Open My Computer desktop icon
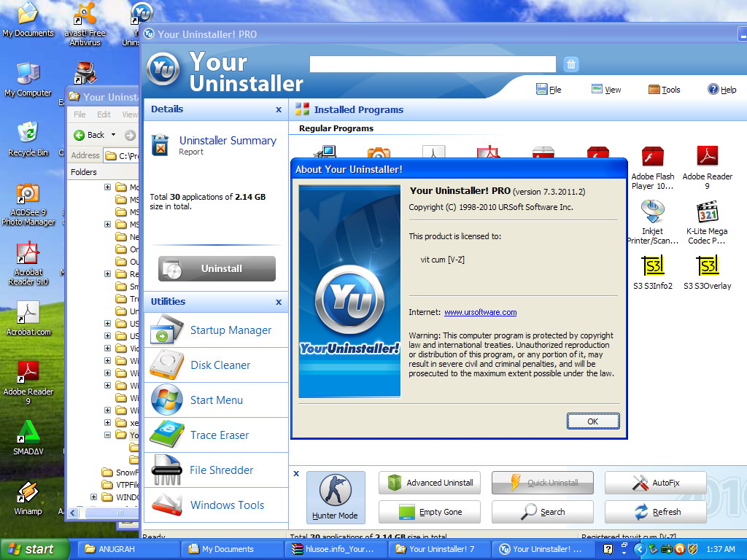This screenshot has width=747, height=560. (28, 79)
